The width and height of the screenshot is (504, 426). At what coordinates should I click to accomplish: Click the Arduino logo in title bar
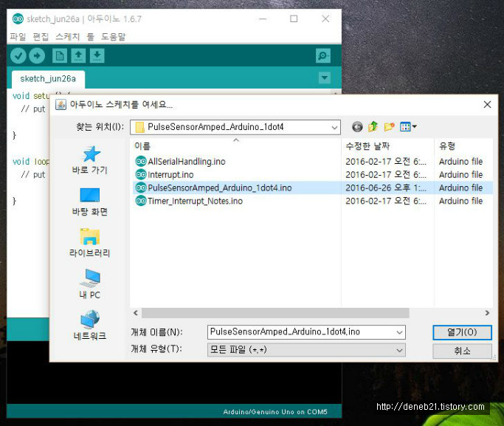tap(18, 19)
